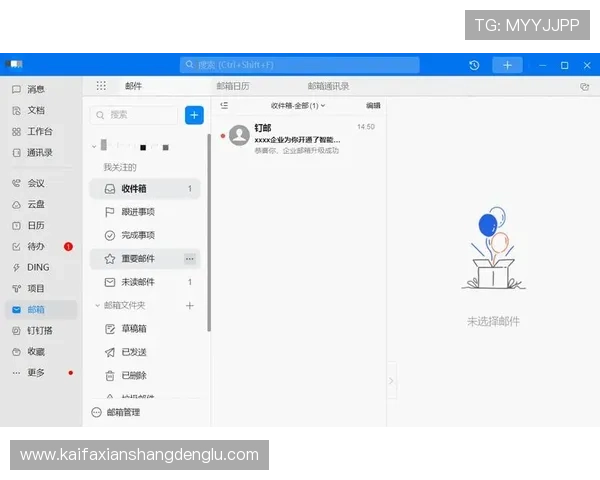Open the more options button on 重要邮件
The width and height of the screenshot is (600, 480).
(190, 259)
